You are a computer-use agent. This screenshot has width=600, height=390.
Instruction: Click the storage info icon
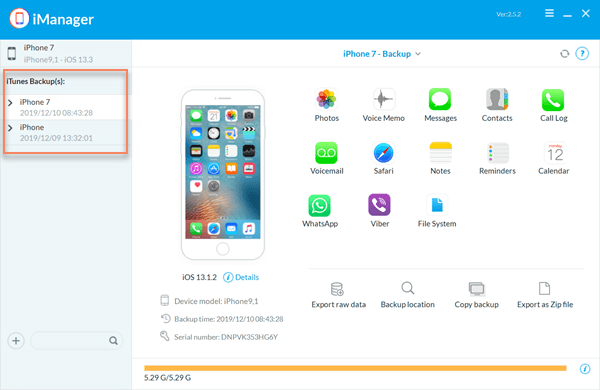[x=585, y=369]
